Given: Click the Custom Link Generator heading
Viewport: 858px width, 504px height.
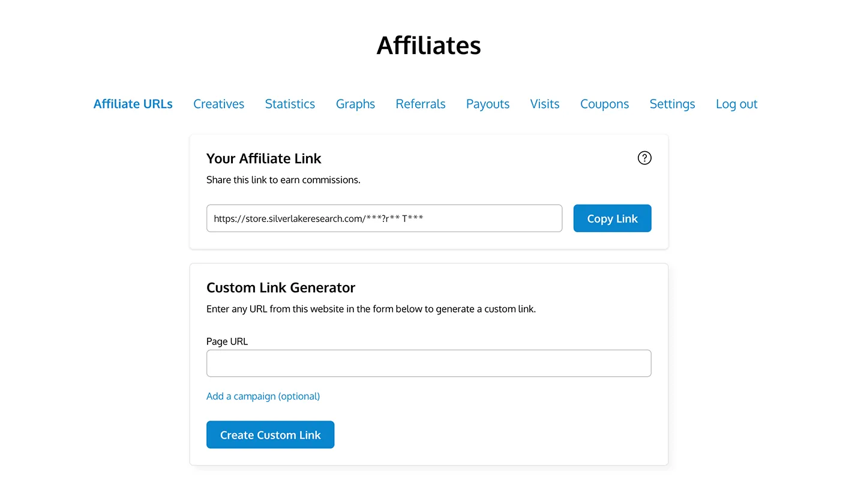Looking at the screenshot, I should click(x=281, y=287).
